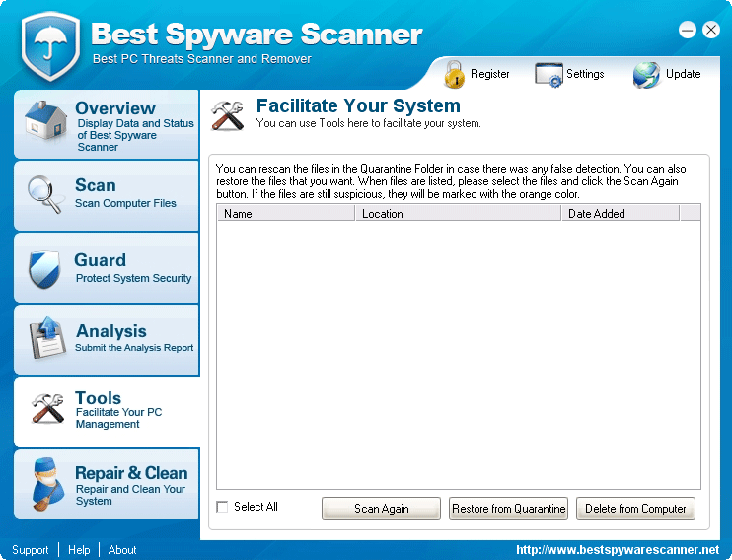Click the Scan Again button

coord(381,508)
